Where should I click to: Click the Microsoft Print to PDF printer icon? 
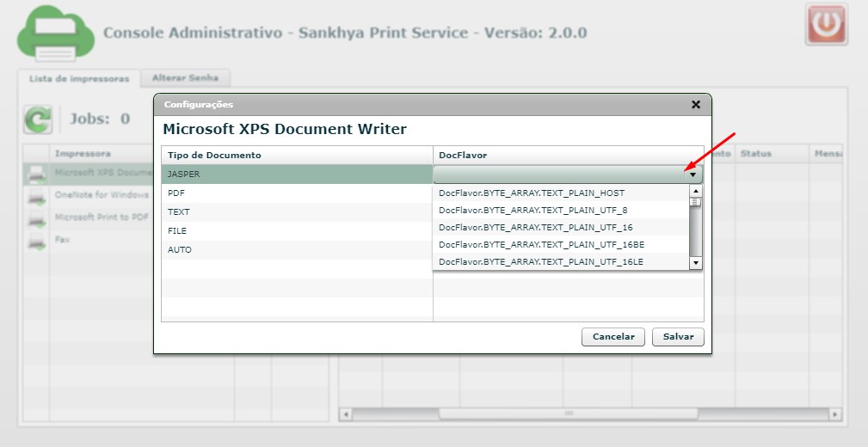pos(36,219)
